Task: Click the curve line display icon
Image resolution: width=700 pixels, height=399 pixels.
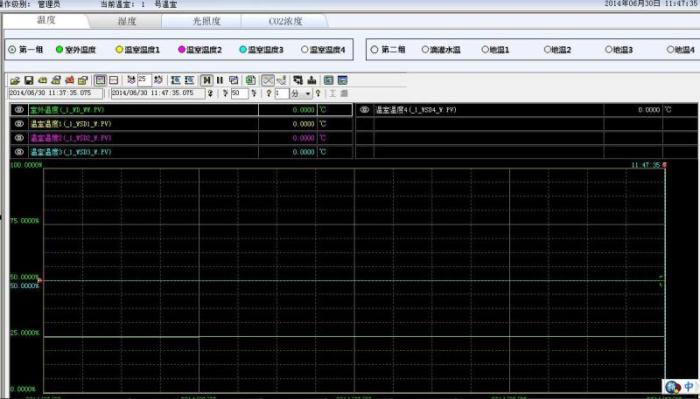Action: pos(267,80)
